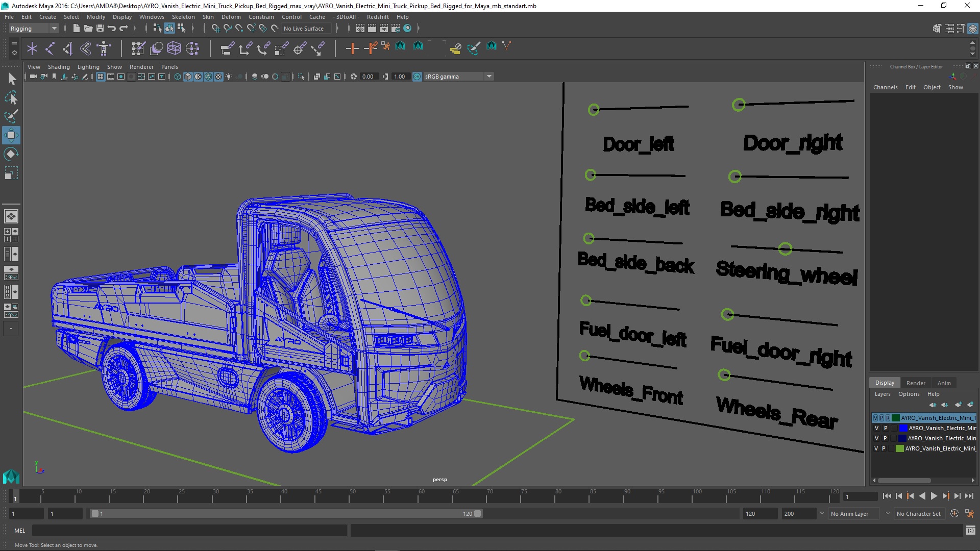This screenshot has height=551, width=980.
Task: Open Render Settings clapperboard icon
Action: tap(396, 29)
